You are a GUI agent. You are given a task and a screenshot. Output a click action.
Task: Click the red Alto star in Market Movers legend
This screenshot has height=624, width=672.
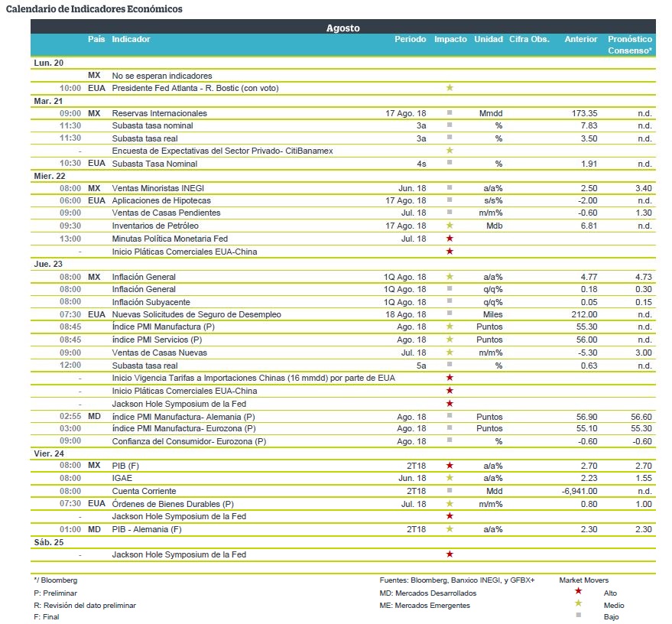579,591
